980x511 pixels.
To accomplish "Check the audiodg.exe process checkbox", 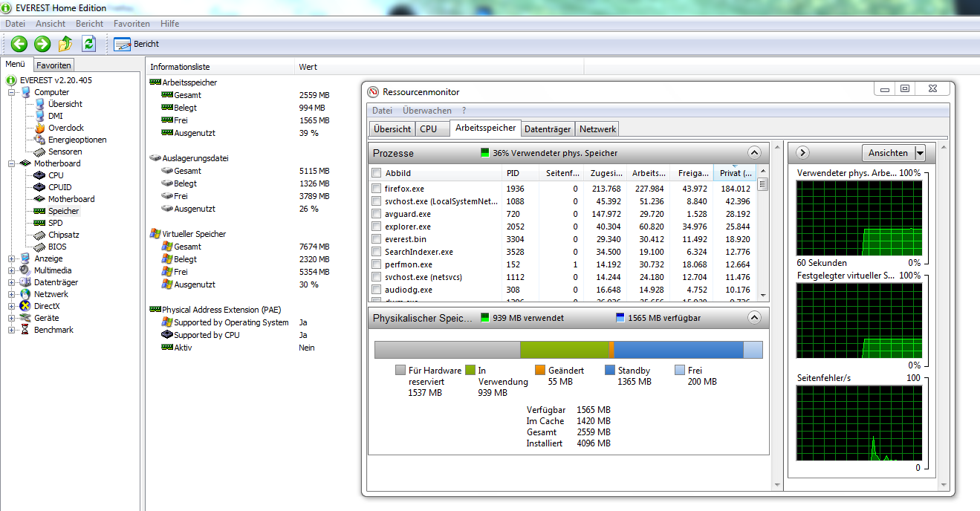I will pos(377,290).
